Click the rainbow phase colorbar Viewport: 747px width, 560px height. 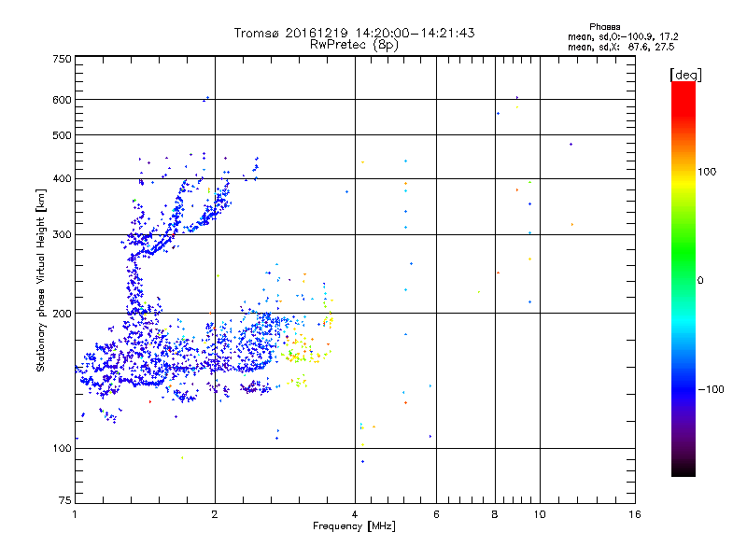point(684,278)
